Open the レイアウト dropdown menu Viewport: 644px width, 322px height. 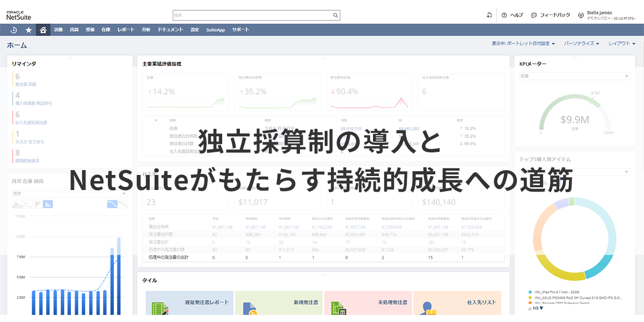621,43
